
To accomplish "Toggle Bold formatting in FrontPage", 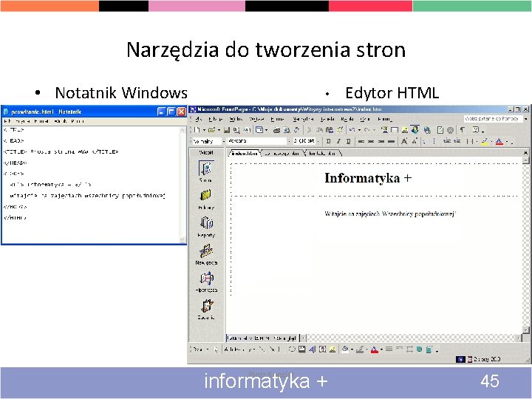I will 328,141.
